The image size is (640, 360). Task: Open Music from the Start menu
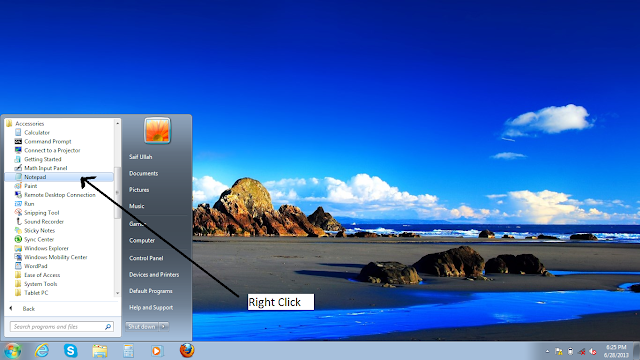pyautogui.click(x=136, y=206)
